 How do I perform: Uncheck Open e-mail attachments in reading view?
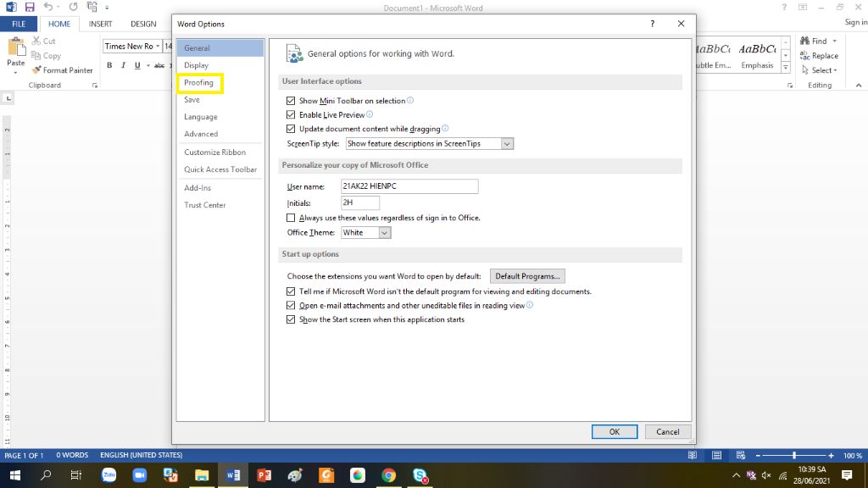[x=291, y=305]
